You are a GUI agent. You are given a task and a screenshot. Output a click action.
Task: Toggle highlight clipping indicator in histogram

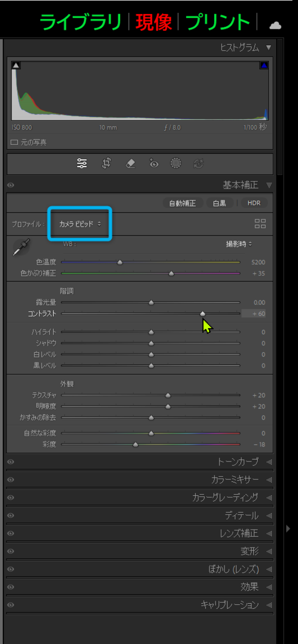pyautogui.click(x=264, y=65)
